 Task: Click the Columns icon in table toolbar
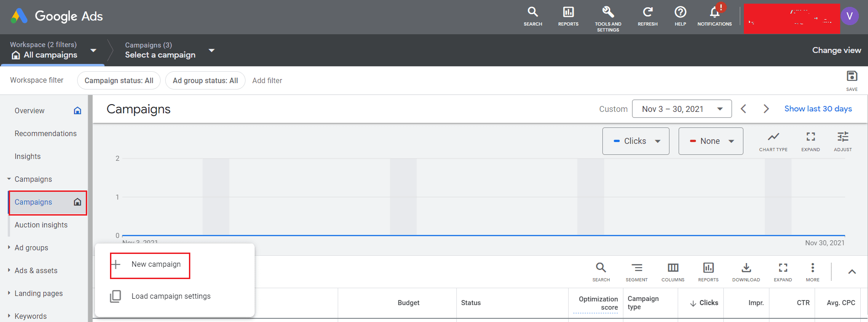click(x=673, y=268)
